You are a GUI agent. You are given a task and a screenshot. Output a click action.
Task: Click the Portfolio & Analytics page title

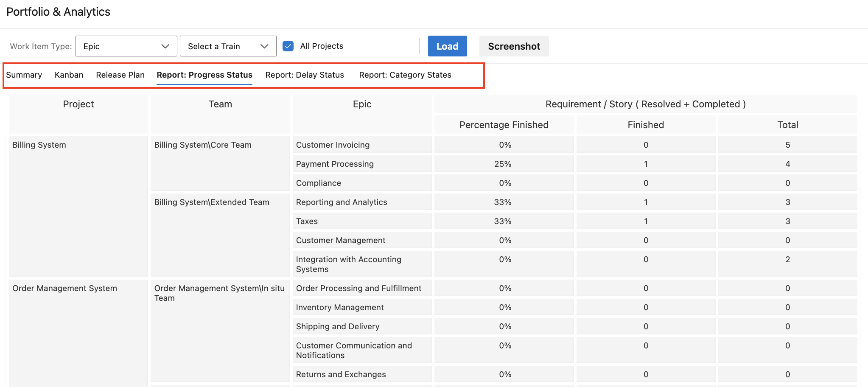(58, 11)
